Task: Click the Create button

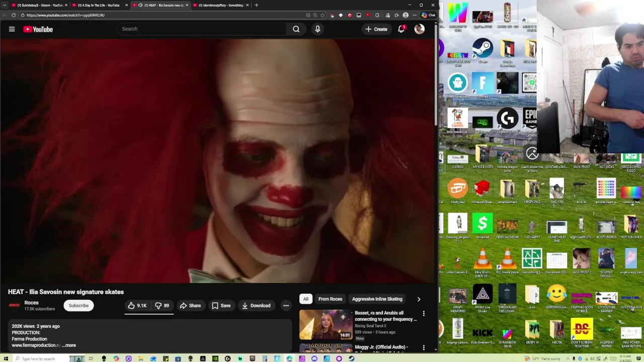Action: [376, 29]
